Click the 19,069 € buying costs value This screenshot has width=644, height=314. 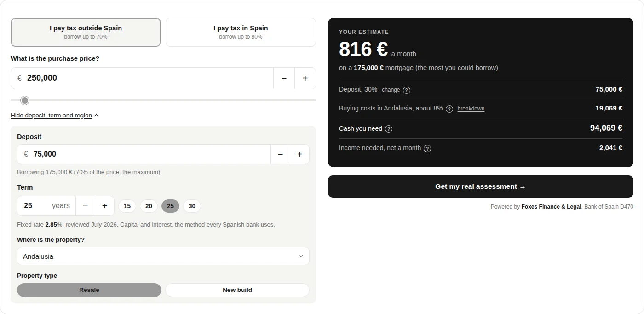point(609,108)
